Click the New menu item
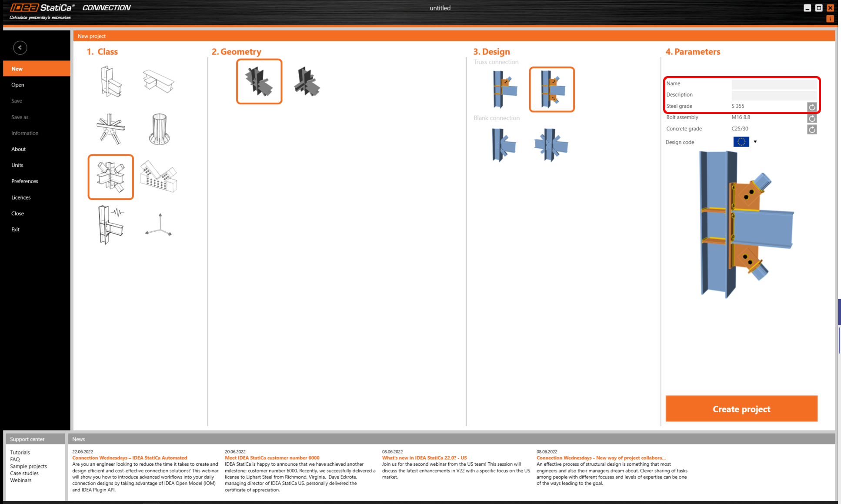This screenshot has height=504, width=841. tap(37, 68)
